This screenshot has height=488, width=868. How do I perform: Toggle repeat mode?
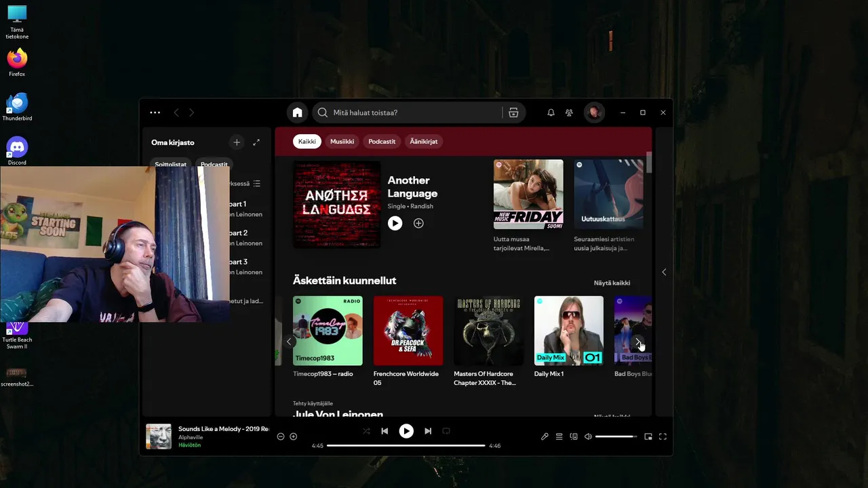coord(446,431)
